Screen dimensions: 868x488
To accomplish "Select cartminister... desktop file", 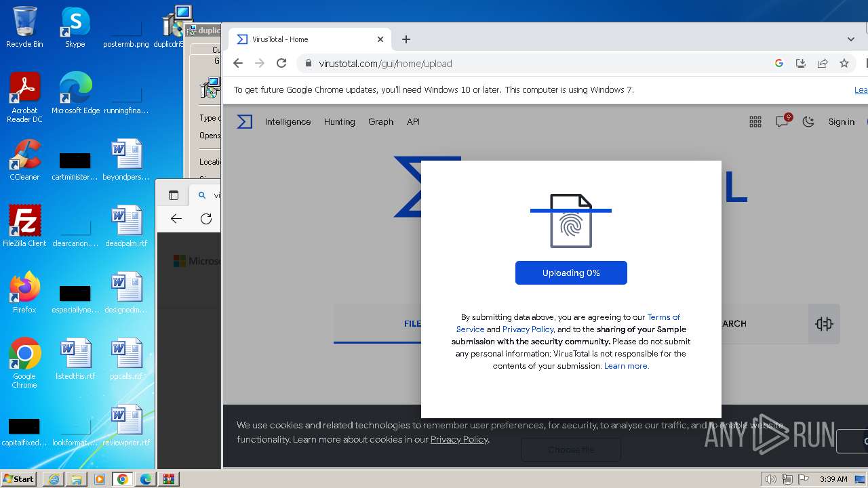I will (75, 165).
